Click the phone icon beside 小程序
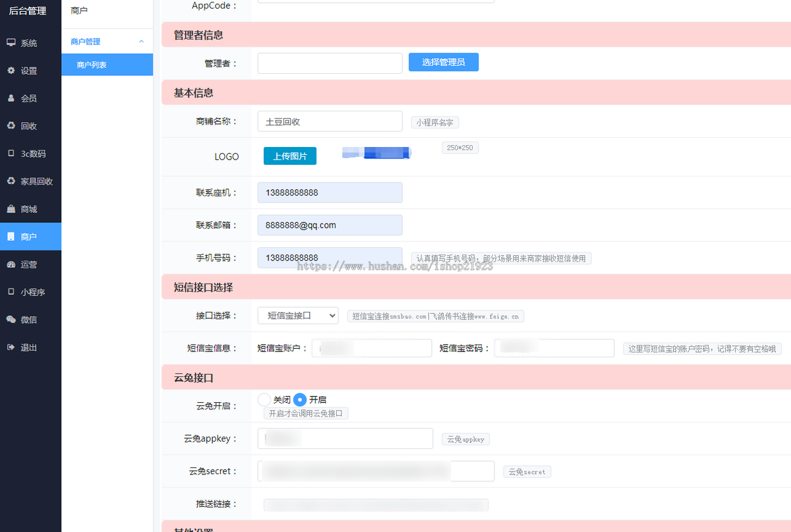The width and height of the screenshot is (791, 532). point(11,292)
